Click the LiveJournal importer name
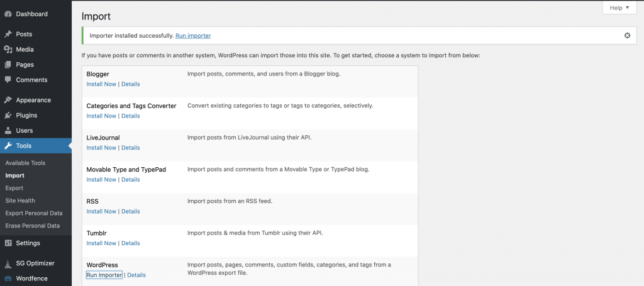 (103, 138)
